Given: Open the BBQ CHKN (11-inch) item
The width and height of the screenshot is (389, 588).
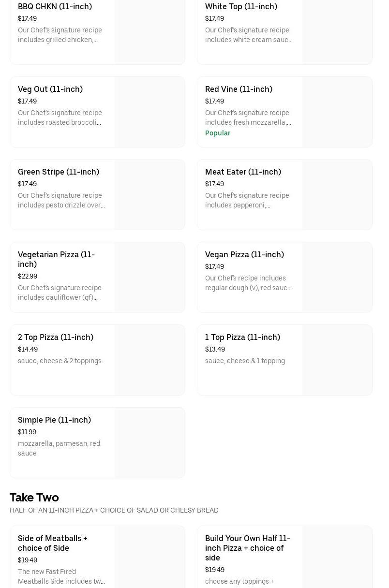Looking at the screenshot, I should click(x=55, y=6).
